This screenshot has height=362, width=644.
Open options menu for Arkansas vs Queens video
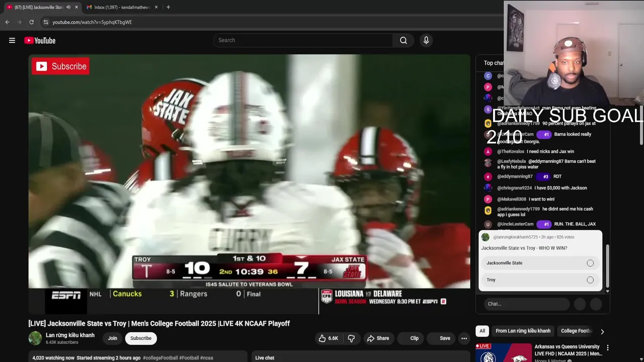pos(607,347)
